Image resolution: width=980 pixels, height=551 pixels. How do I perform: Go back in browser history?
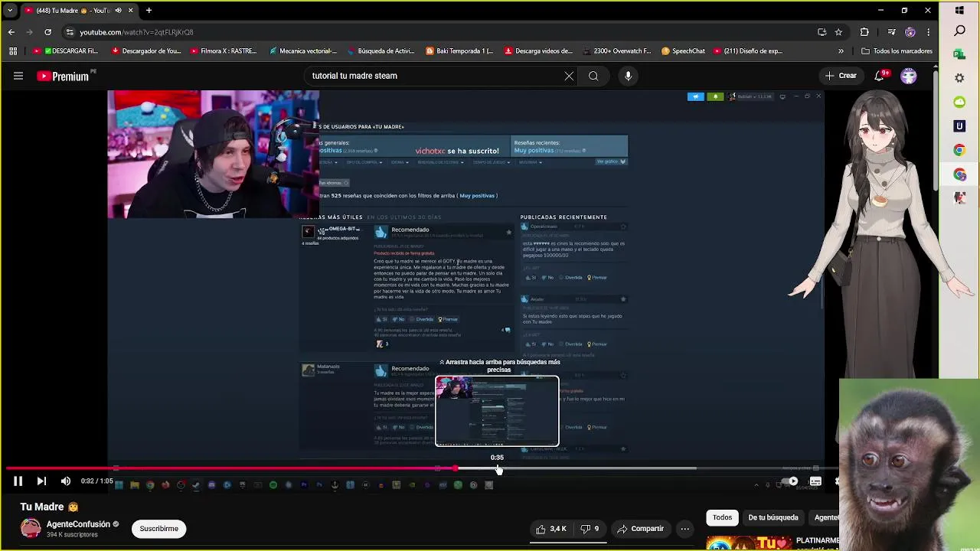point(11,32)
